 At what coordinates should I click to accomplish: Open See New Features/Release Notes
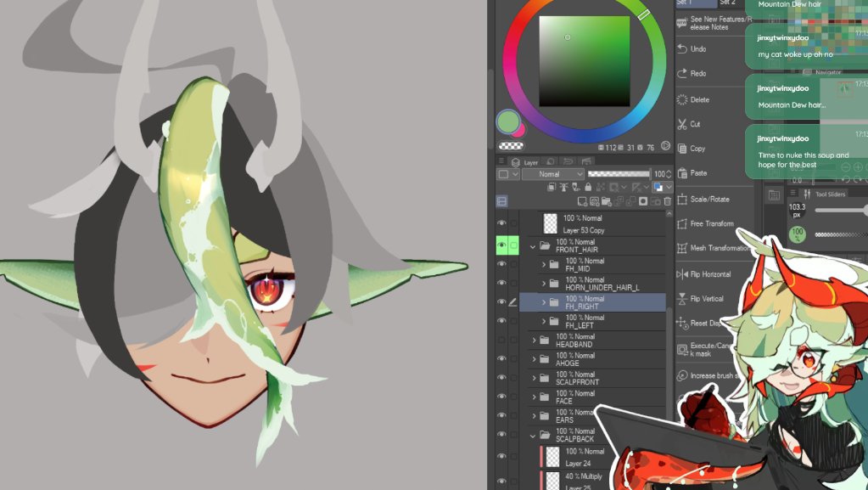click(714, 23)
